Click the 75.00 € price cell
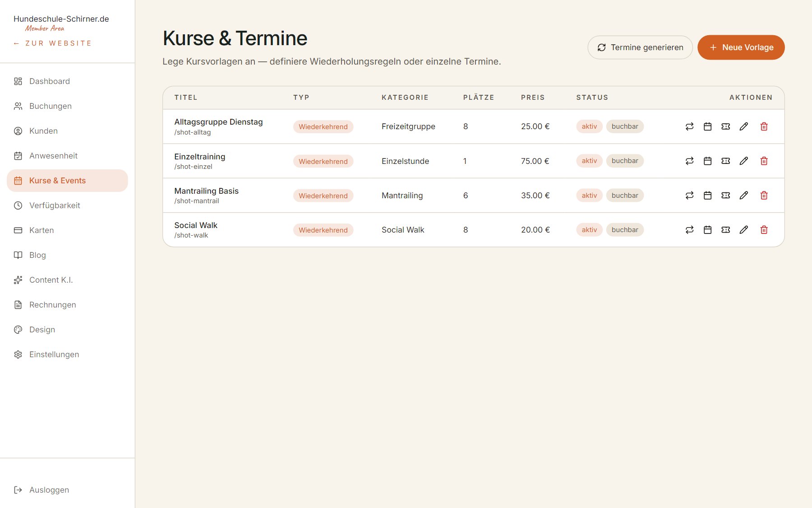Image resolution: width=812 pixels, height=508 pixels. pos(535,161)
